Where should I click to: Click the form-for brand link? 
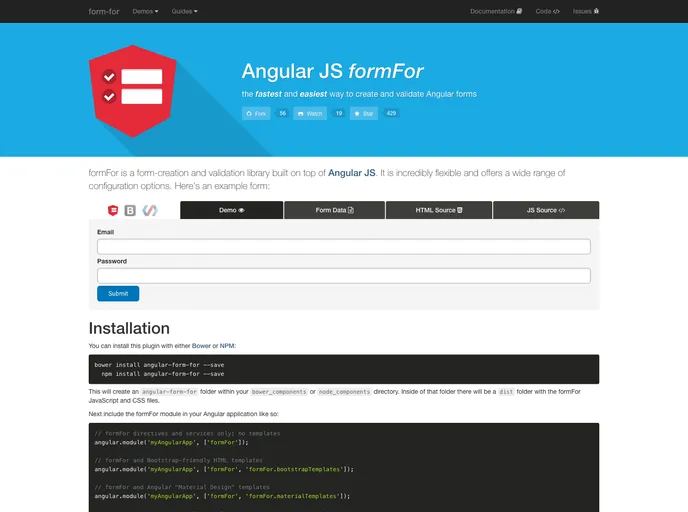tap(104, 11)
